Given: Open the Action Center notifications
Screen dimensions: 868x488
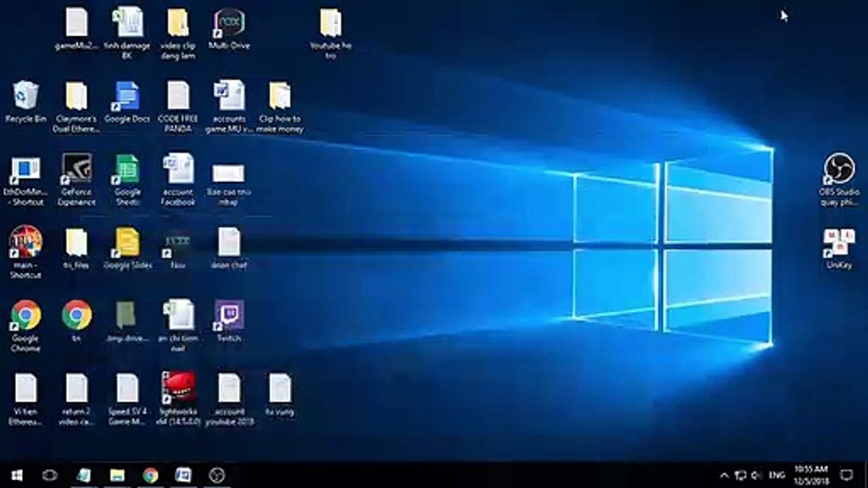Looking at the screenshot, I should point(847,475).
